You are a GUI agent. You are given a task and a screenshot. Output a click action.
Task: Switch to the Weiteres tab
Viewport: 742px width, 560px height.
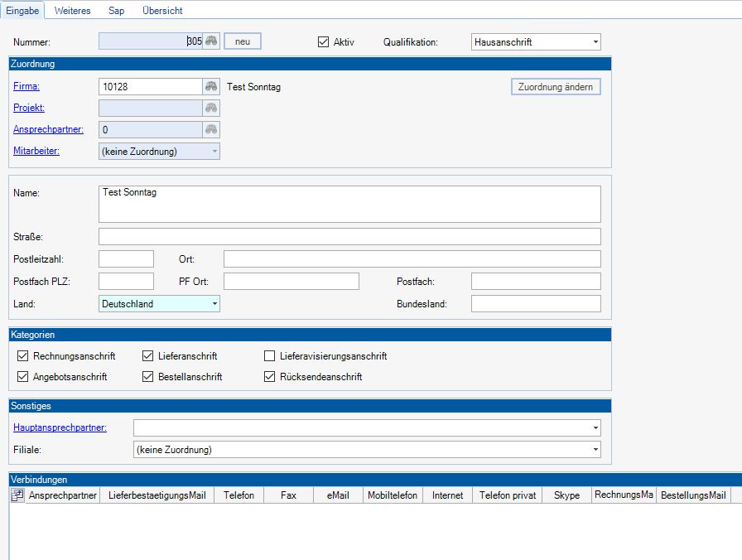click(x=73, y=11)
